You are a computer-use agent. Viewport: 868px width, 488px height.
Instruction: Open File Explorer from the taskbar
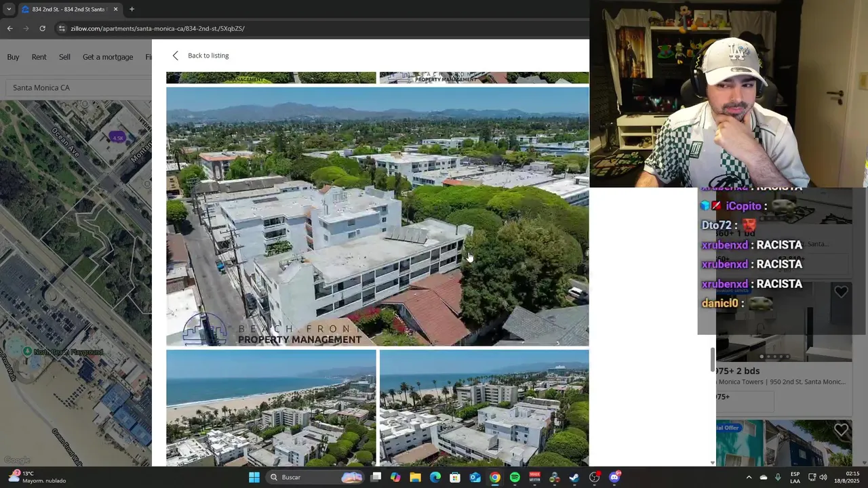[415, 477]
